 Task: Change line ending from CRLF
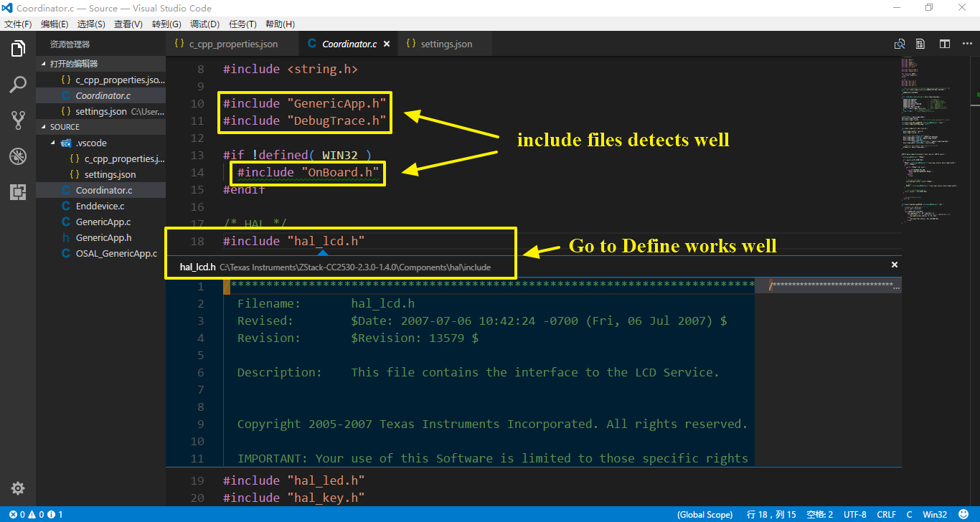(x=886, y=514)
